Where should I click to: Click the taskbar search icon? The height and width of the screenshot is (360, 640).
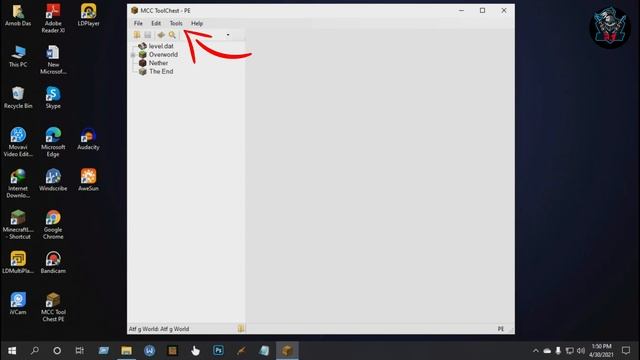(x=35, y=351)
